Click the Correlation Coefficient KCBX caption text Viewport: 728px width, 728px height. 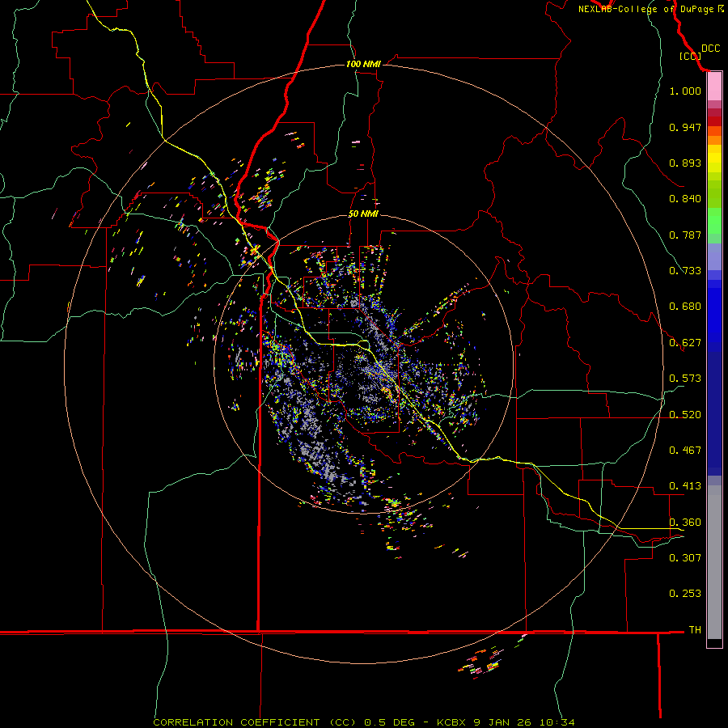(x=364, y=722)
